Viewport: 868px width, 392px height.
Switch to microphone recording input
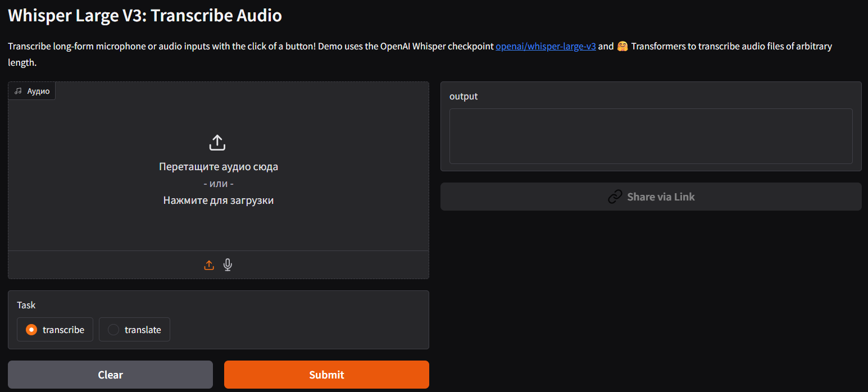228,265
